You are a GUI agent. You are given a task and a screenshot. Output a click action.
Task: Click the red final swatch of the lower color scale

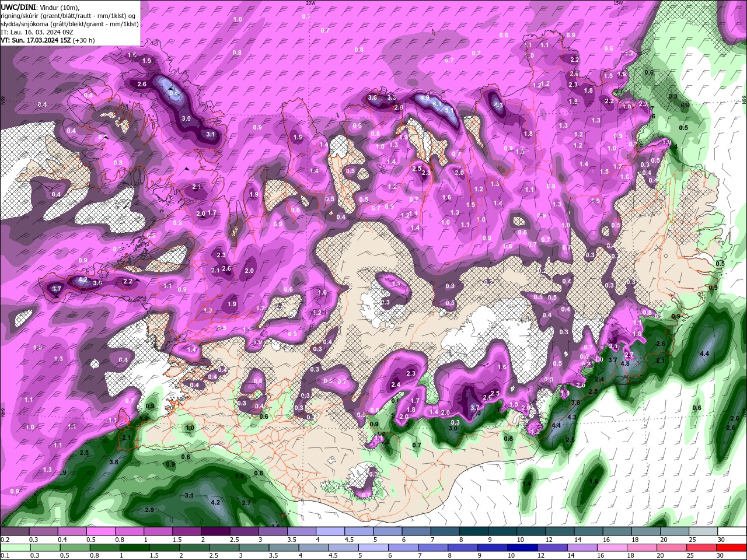click(x=732, y=548)
